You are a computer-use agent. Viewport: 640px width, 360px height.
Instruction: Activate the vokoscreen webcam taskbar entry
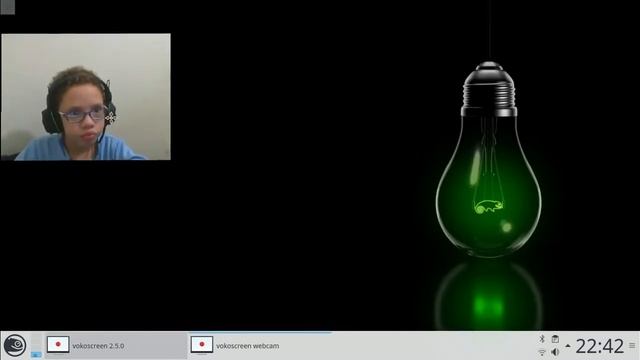[260, 346]
